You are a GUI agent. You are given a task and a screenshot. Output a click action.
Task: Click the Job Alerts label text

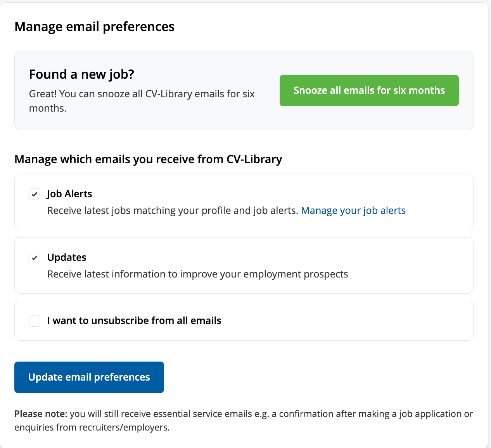[69, 194]
